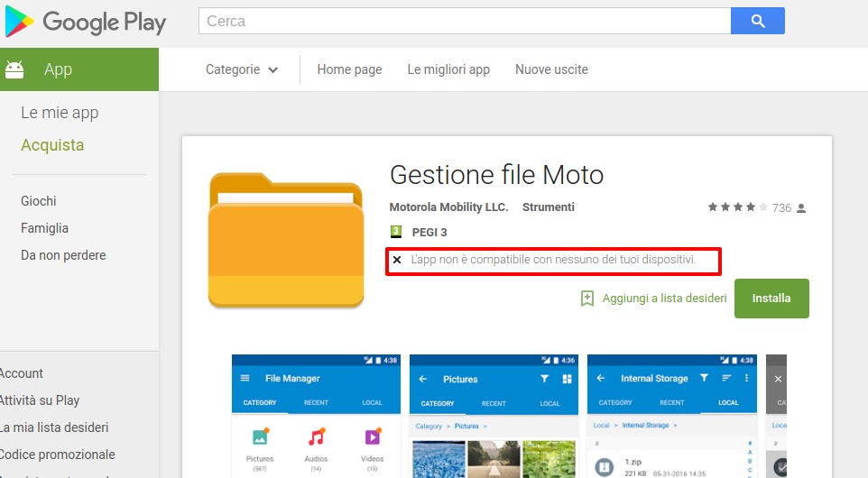Open Da non perdere in sidebar

[x=63, y=255]
